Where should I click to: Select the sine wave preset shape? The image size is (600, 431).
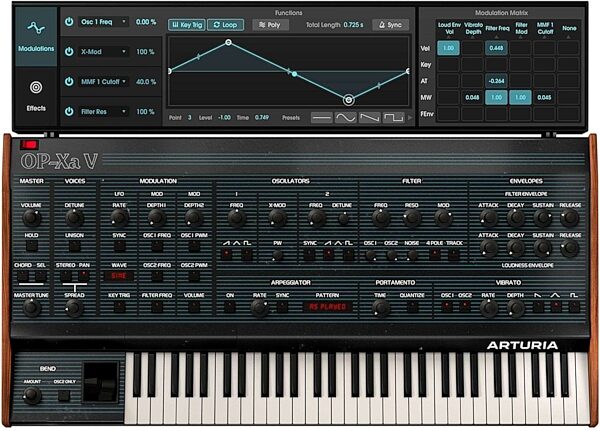point(346,118)
